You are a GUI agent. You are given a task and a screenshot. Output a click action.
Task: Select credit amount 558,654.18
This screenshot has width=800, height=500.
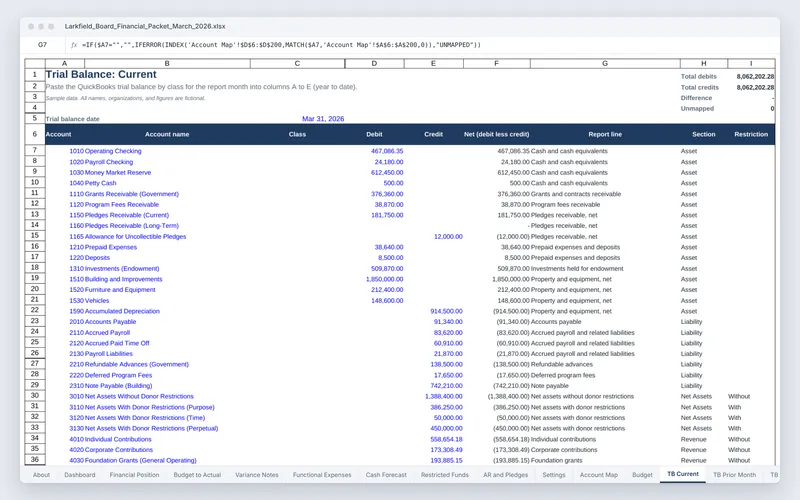pos(446,439)
